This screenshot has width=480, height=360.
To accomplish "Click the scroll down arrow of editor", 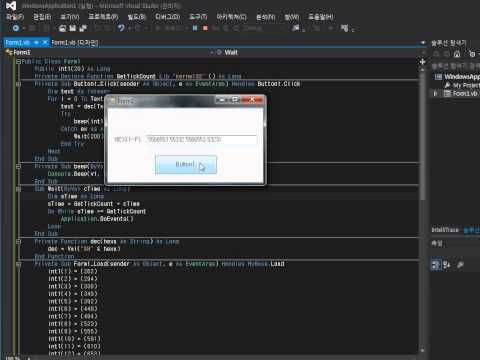I will (422, 351).
